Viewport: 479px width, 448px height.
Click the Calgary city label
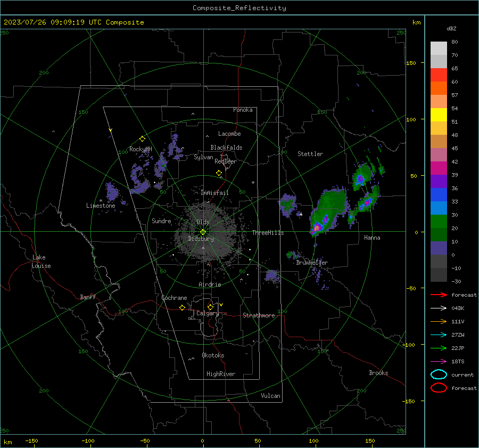click(x=208, y=313)
